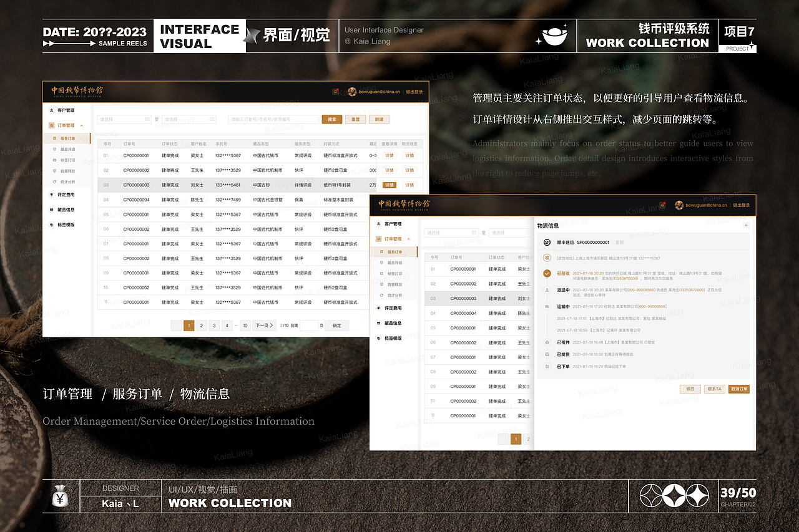Click 确定 confirm button in pagination

(337, 326)
